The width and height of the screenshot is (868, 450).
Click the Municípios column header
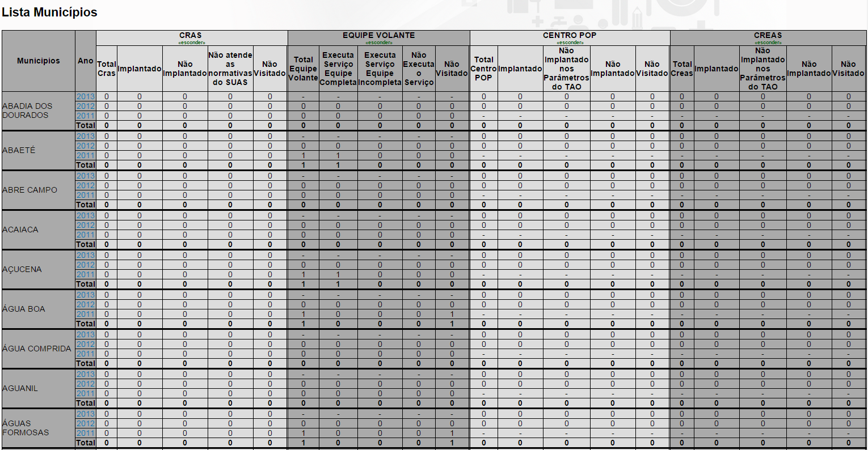pyautogui.click(x=39, y=61)
